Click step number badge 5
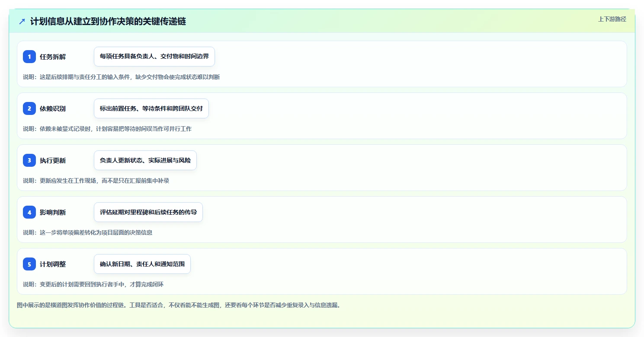 (x=29, y=264)
